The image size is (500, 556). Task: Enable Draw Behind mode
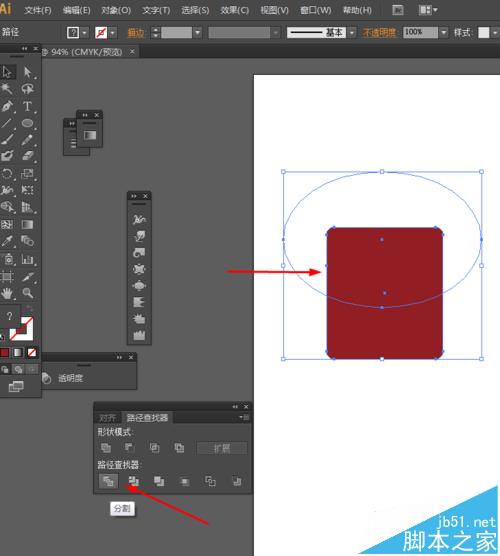[x=18, y=370]
